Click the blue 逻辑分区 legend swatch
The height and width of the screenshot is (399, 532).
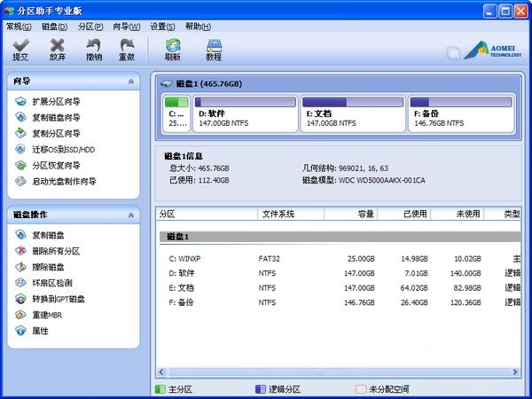tap(260, 389)
